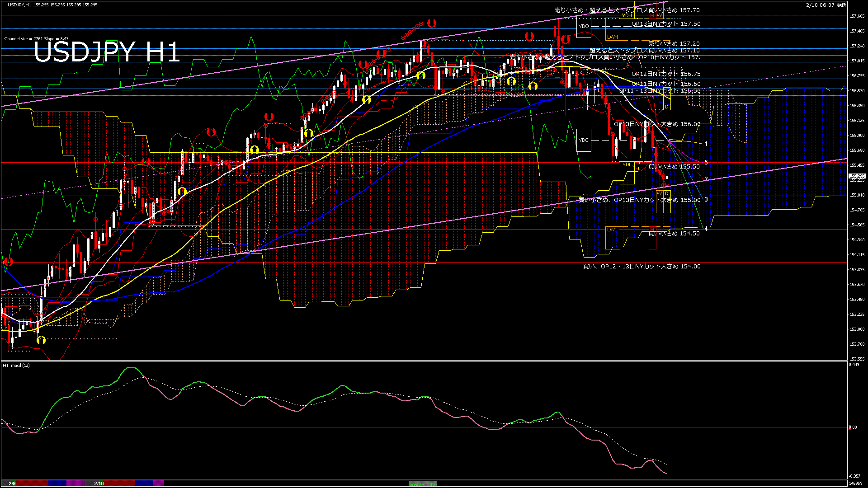Select the 買い、OP12・13日NYカット大きめ 154.00 label
The height and width of the screenshot is (488, 868).
[642, 267]
